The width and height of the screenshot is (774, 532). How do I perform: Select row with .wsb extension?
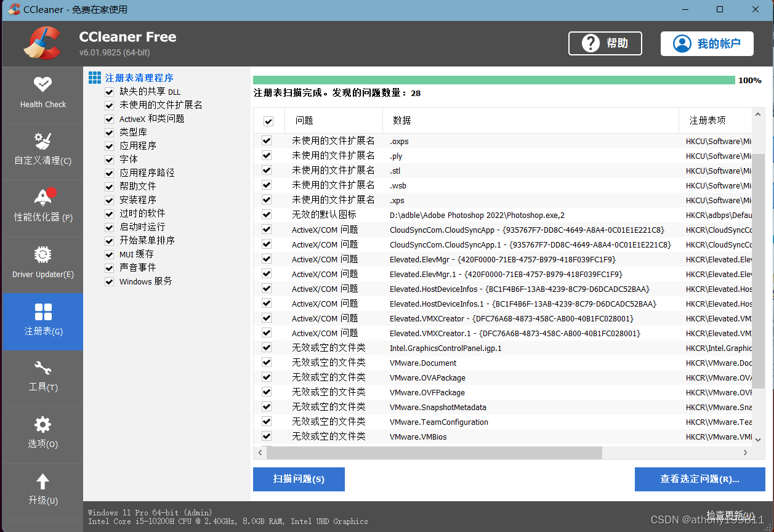pyautogui.click(x=502, y=185)
